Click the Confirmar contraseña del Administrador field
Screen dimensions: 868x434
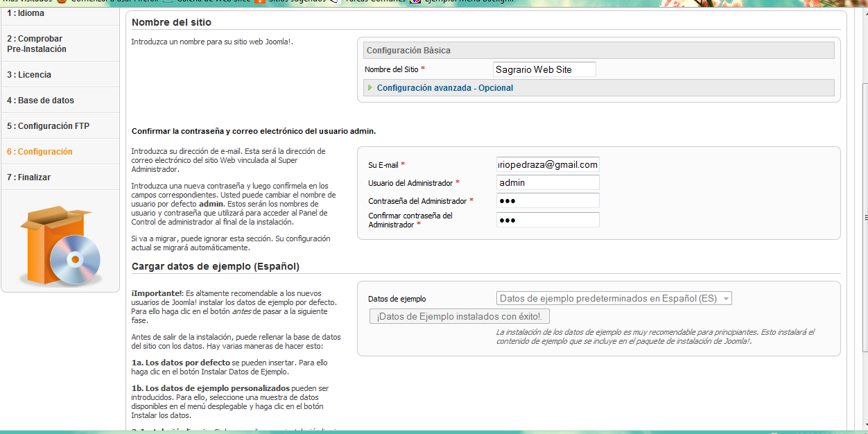pyautogui.click(x=548, y=220)
